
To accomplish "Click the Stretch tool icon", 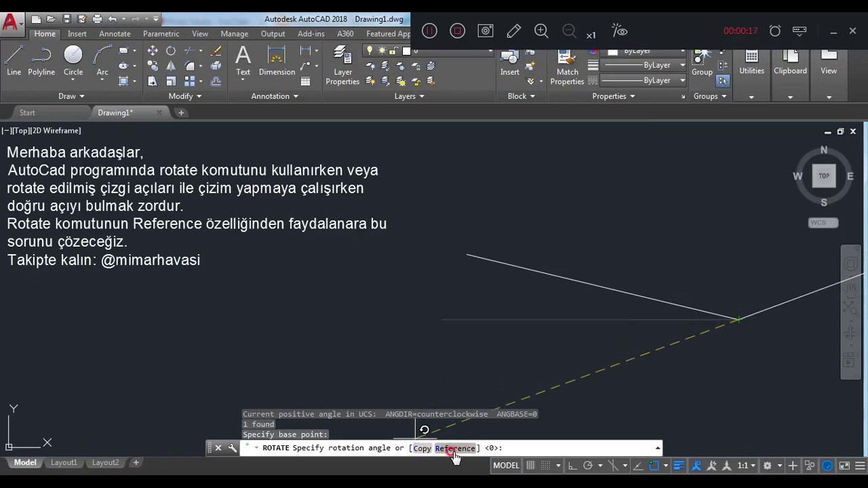I will (x=153, y=81).
